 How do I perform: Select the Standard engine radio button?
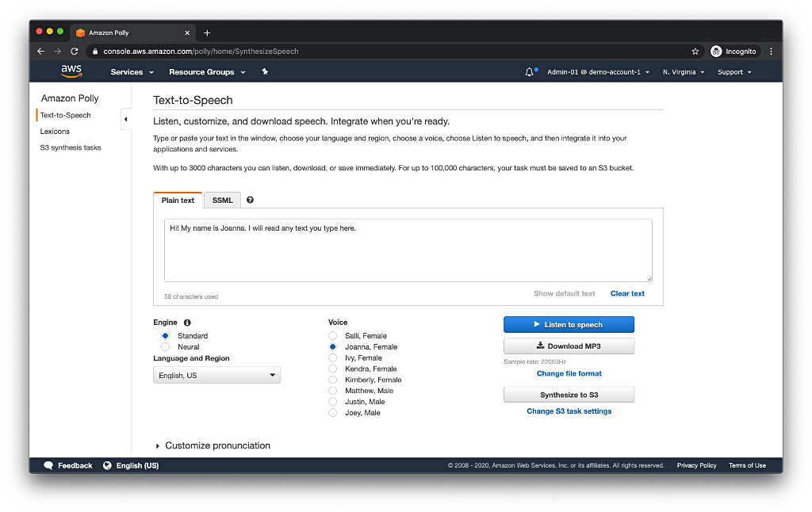165,336
